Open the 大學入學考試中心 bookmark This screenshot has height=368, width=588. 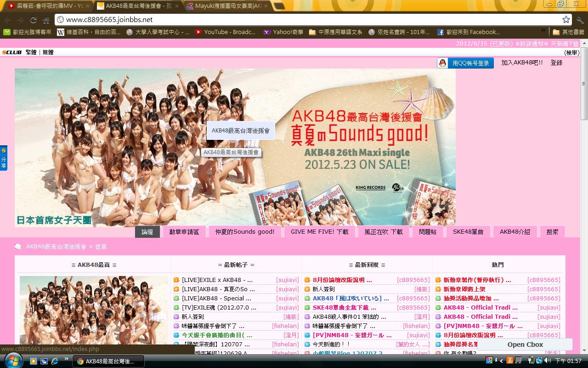tap(158, 32)
